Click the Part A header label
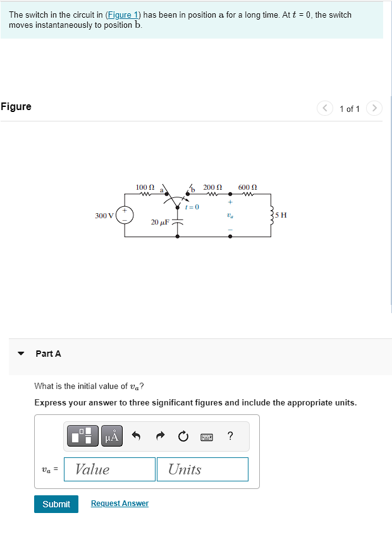The image size is (392, 544). pyautogui.click(x=47, y=354)
